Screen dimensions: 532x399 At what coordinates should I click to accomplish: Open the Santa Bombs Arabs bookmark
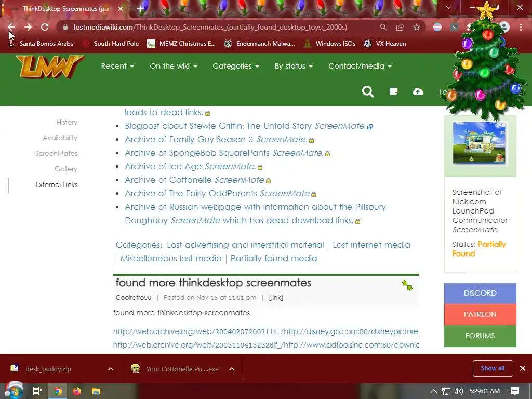41,44
